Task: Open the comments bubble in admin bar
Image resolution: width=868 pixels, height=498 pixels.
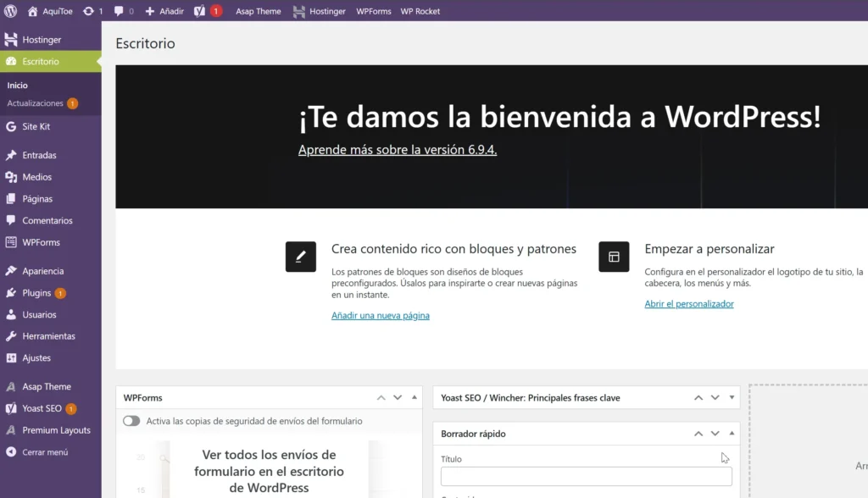Action: (x=119, y=11)
